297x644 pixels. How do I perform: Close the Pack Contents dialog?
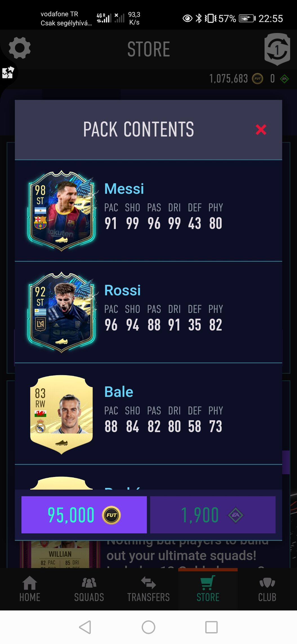click(261, 130)
